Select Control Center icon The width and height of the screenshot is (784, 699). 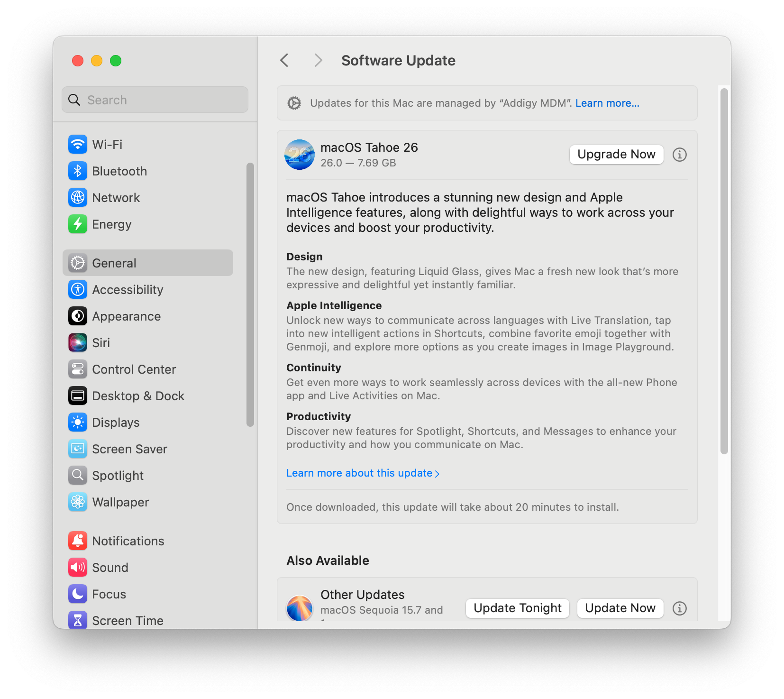pyautogui.click(x=78, y=369)
